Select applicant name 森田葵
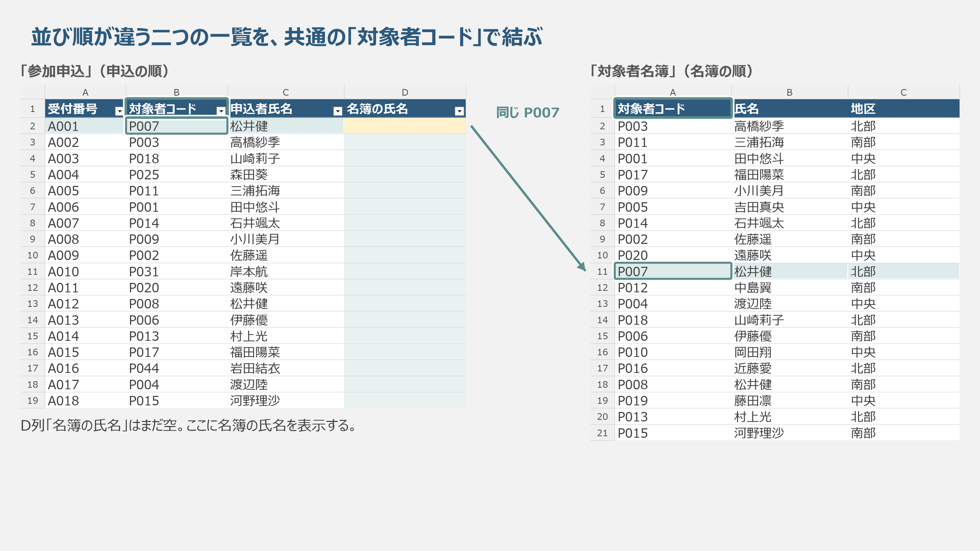Viewport: 980px width, 551px height. click(x=286, y=174)
